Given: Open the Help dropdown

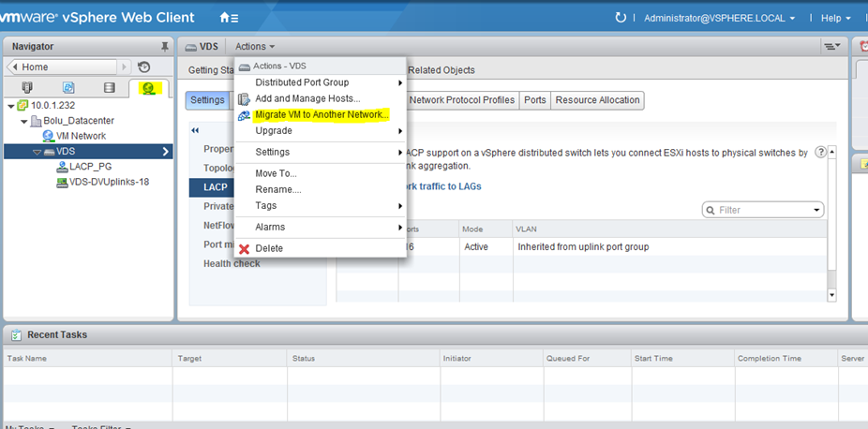Looking at the screenshot, I should [x=835, y=18].
